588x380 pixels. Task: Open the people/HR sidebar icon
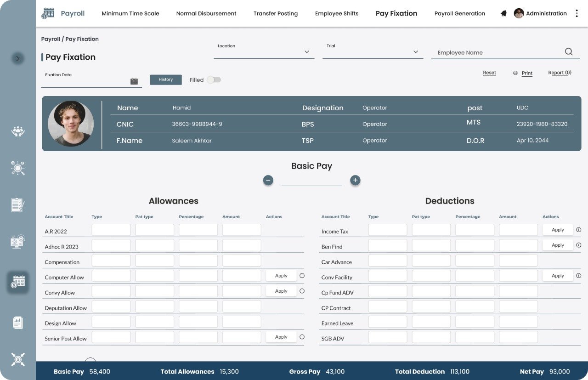coord(18,131)
